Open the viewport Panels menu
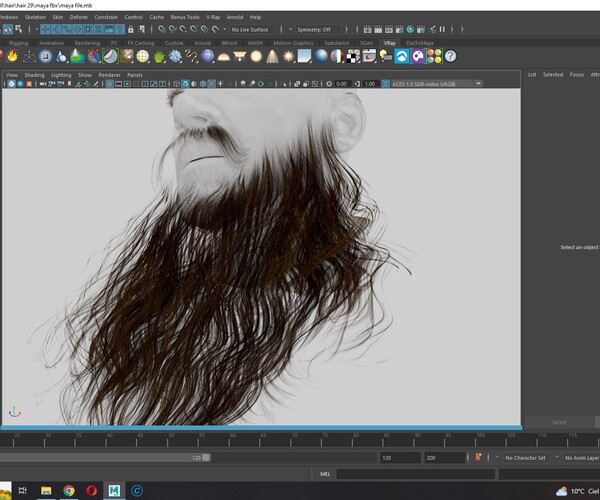600x500 pixels. [x=135, y=75]
